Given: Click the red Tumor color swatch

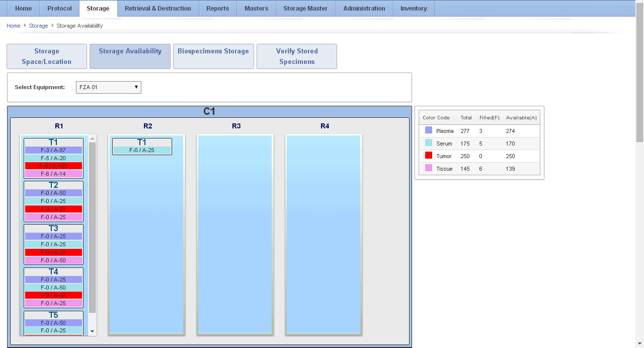Looking at the screenshot, I should (429, 156).
